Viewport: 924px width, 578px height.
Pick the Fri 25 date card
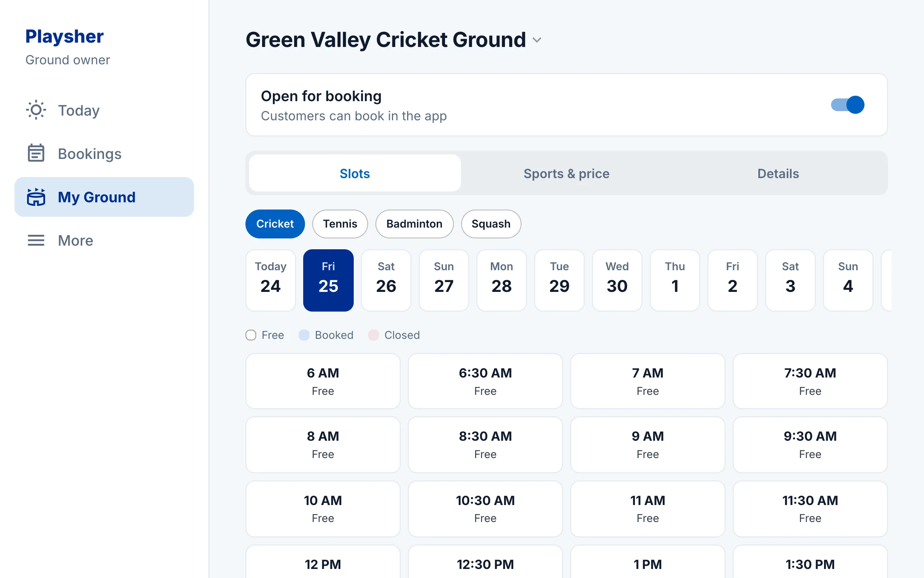coord(328,280)
